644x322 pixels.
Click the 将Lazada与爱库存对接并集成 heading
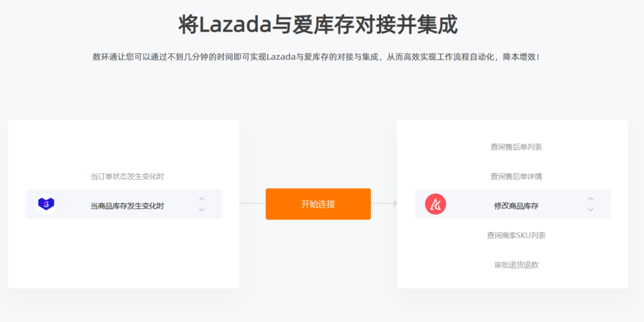(x=318, y=24)
